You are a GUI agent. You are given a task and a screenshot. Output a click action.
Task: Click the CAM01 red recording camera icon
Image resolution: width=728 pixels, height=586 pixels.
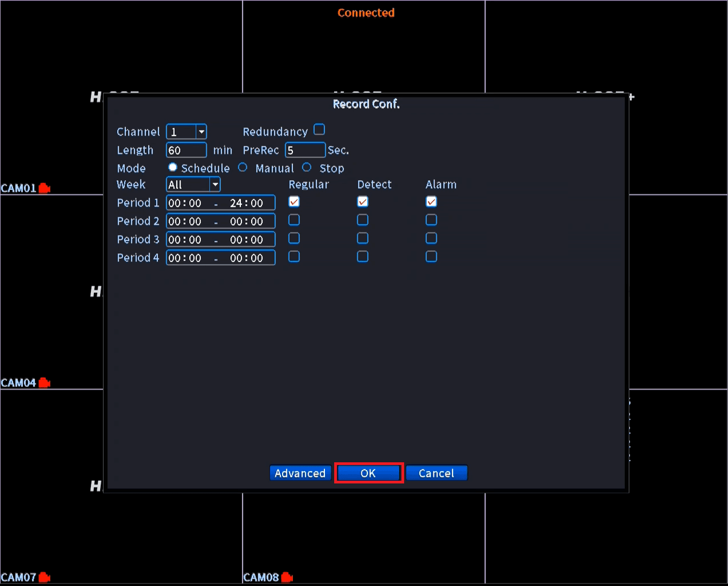[44, 188]
